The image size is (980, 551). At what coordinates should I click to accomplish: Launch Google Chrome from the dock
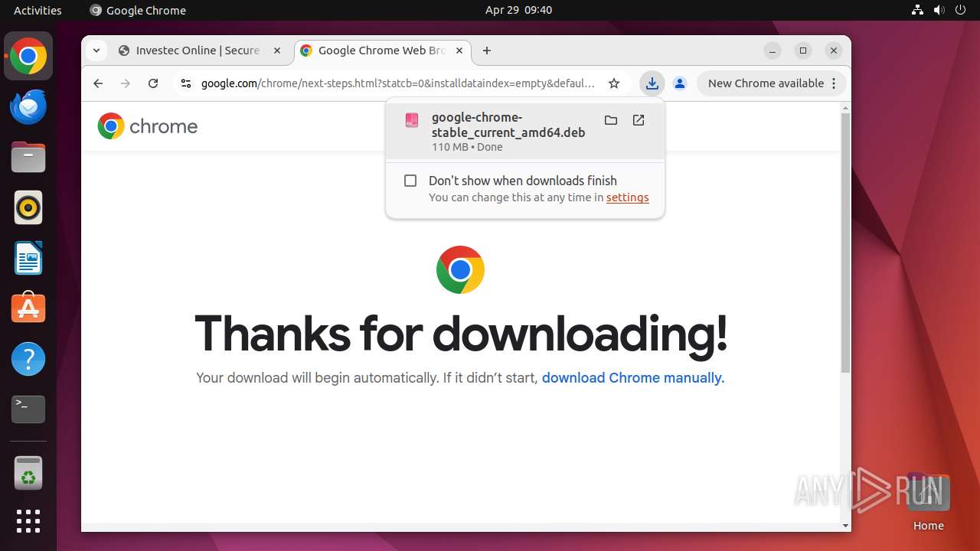(28, 56)
